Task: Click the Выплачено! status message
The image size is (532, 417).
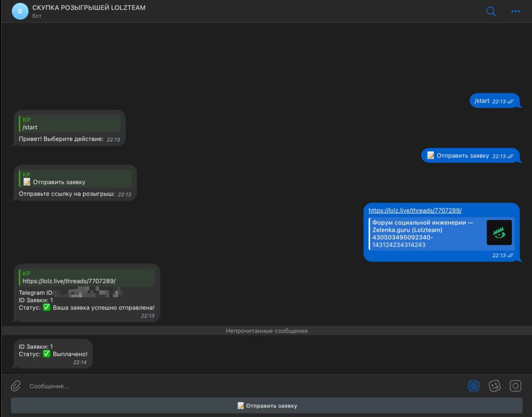Action: (53, 354)
